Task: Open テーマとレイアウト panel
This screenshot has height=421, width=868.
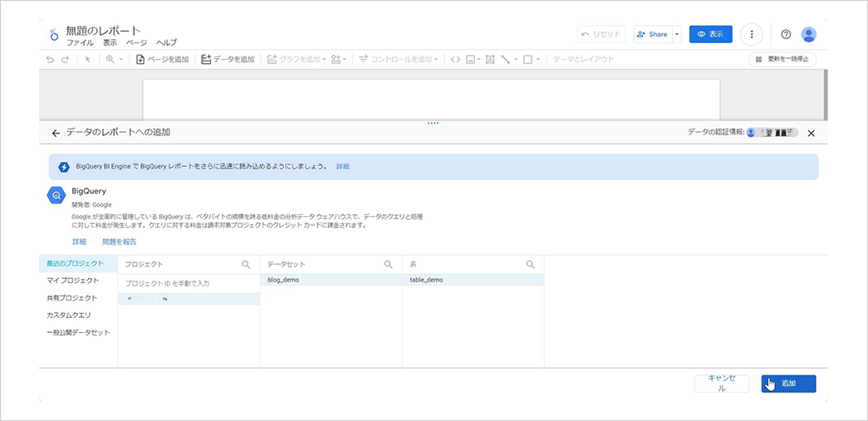Action: point(583,59)
